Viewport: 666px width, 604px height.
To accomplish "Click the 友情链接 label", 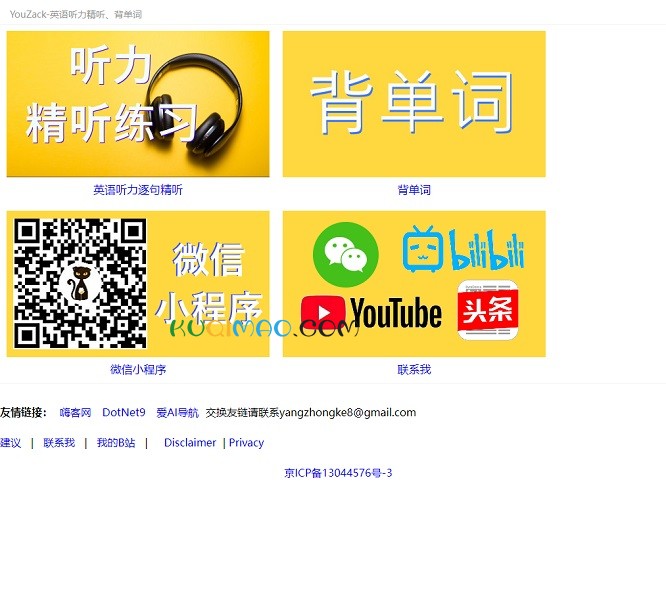I will (x=23, y=412).
